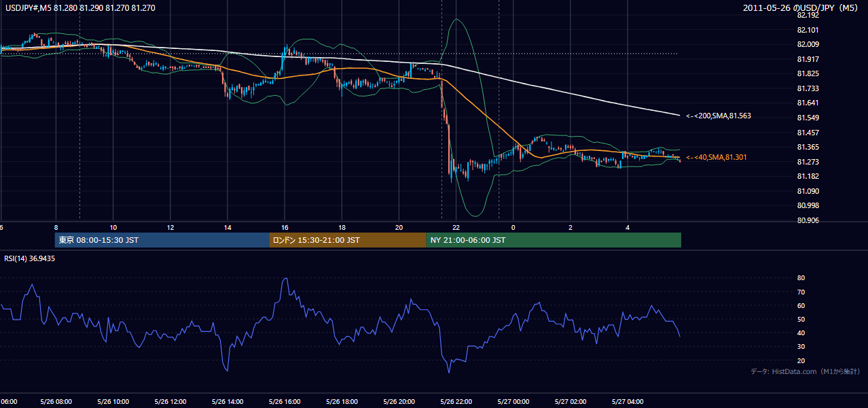
Task: Click price axis value 80.906
Action: tap(808, 220)
